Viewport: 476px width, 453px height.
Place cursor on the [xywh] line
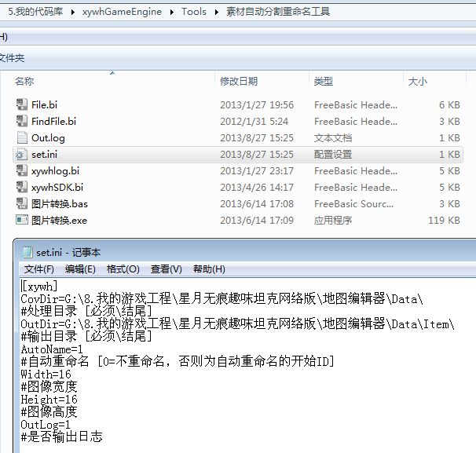39,286
